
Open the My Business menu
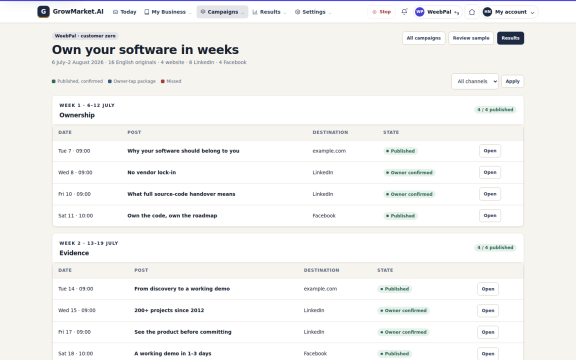coord(168,12)
